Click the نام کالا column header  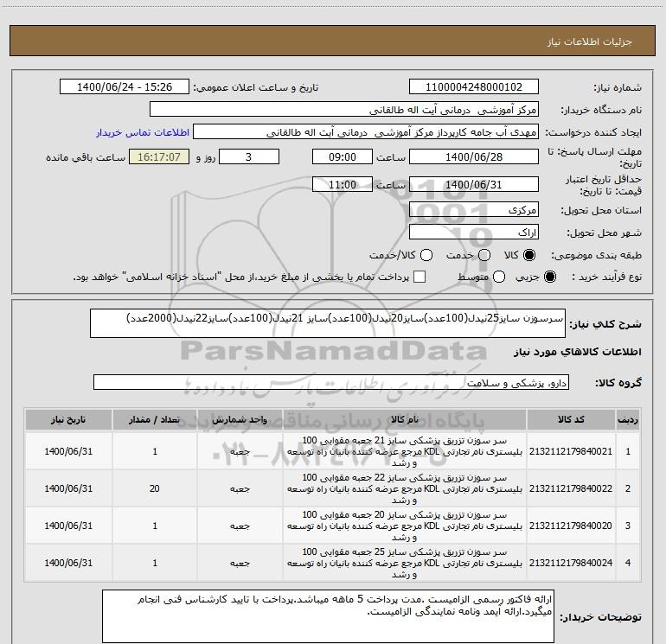[405, 420]
